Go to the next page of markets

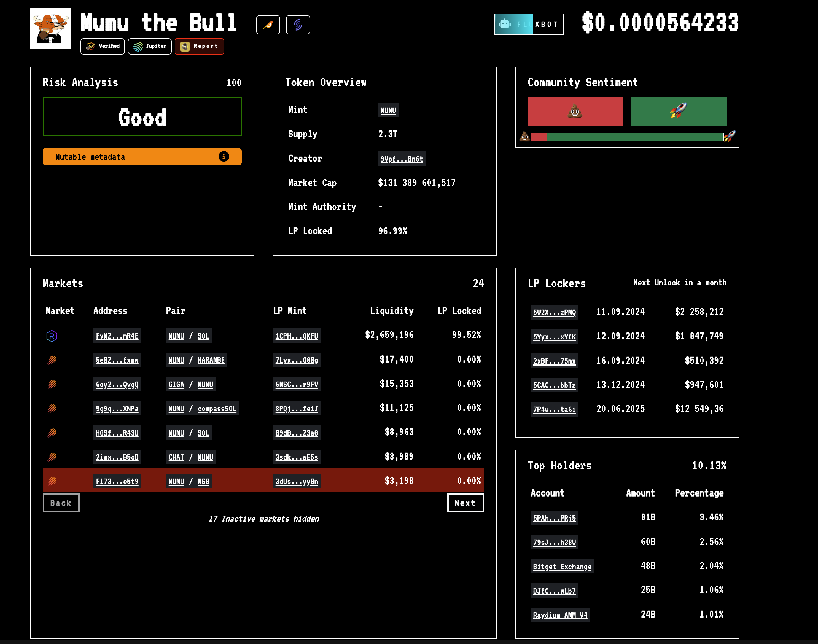coord(465,503)
